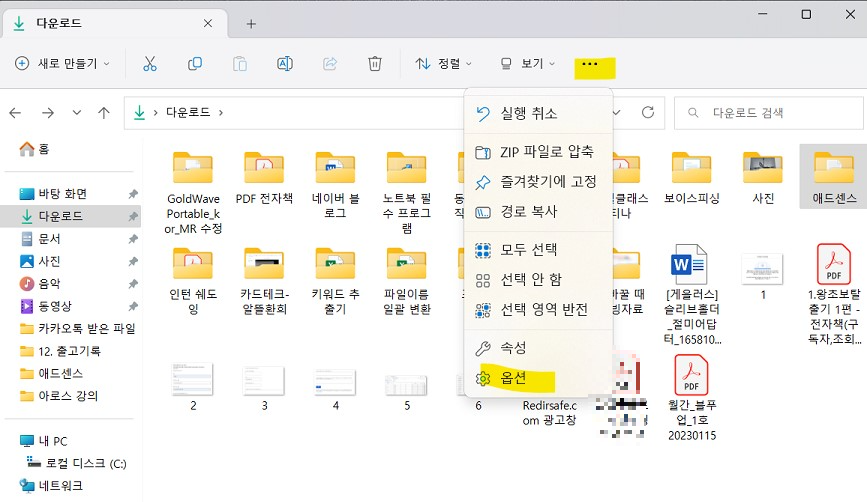Close the 다운로드 tab
The width and height of the screenshot is (867, 502).
208,23
